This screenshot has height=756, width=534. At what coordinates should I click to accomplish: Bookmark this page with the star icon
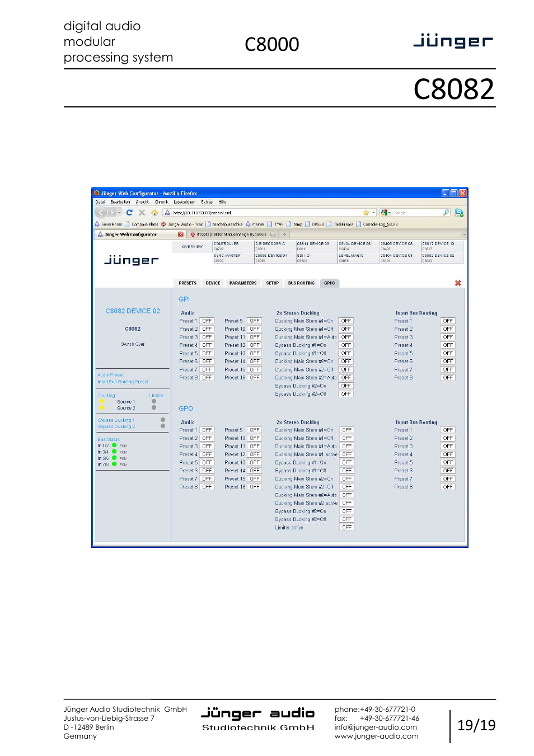click(x=366, y=213)
